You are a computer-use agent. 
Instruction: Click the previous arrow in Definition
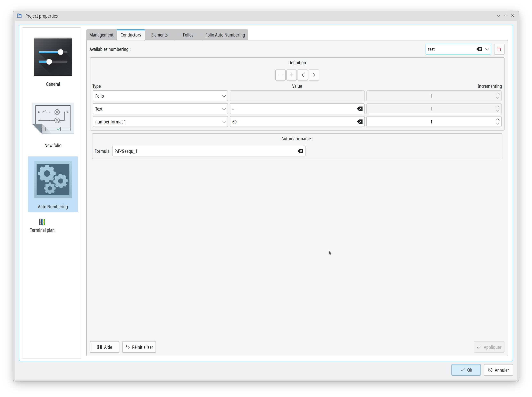point(303,75)
